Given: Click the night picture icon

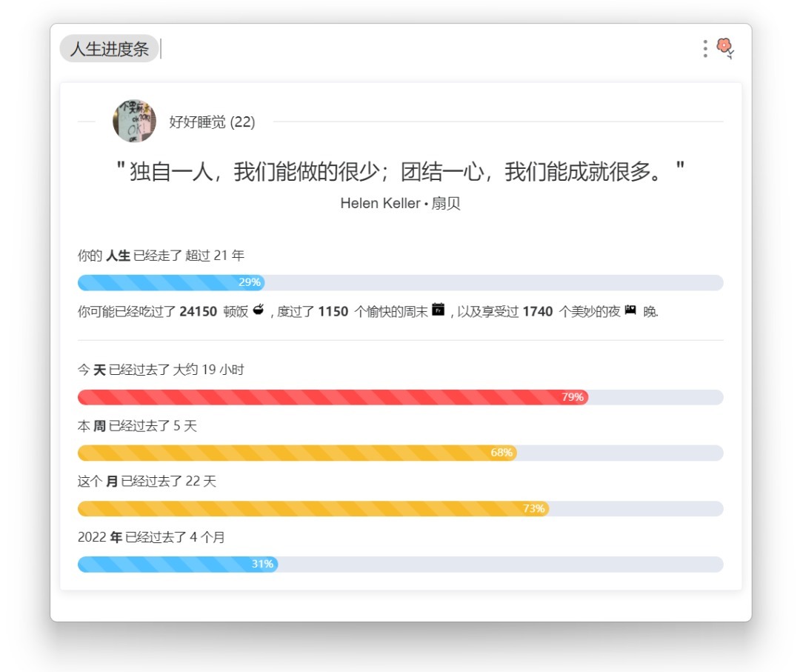Looking at the screenshot, I should point(630,310).
